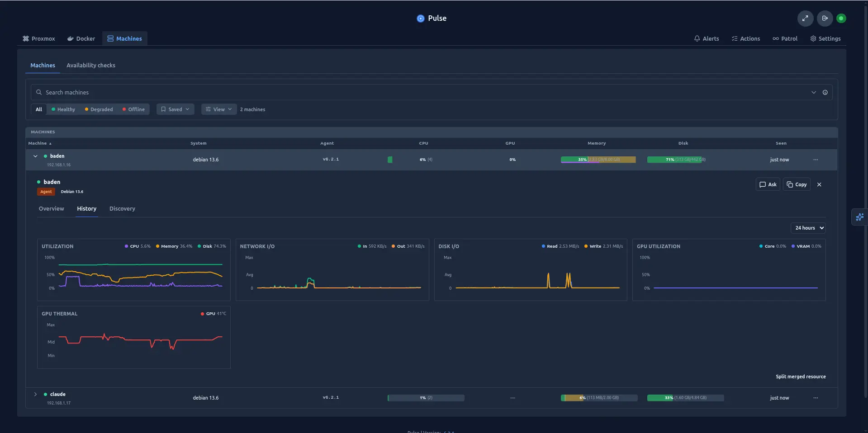Click the logout icon in header
This screenshot has height=433, width=868.
coord(825,19)
